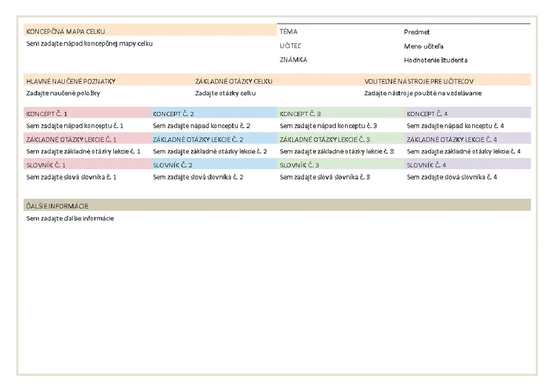Viewport: 555px width, 392px height.
Task: Click the purple 'KONCEPT Č. 4' header
Action: (x=427, y=114)
